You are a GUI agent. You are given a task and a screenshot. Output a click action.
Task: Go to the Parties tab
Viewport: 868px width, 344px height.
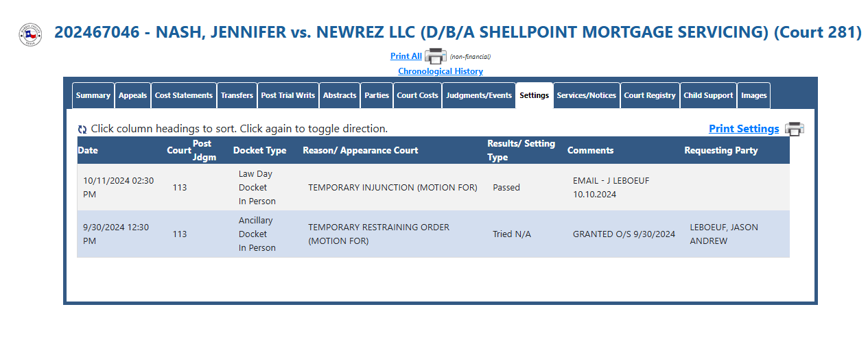pyautogui.click(x=377, y=96)
